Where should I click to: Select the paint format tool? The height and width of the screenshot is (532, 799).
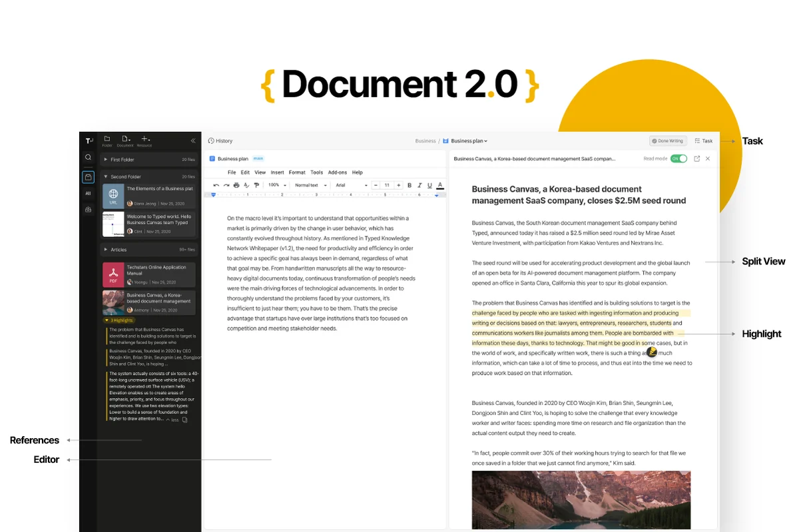[x=256, y=185]
